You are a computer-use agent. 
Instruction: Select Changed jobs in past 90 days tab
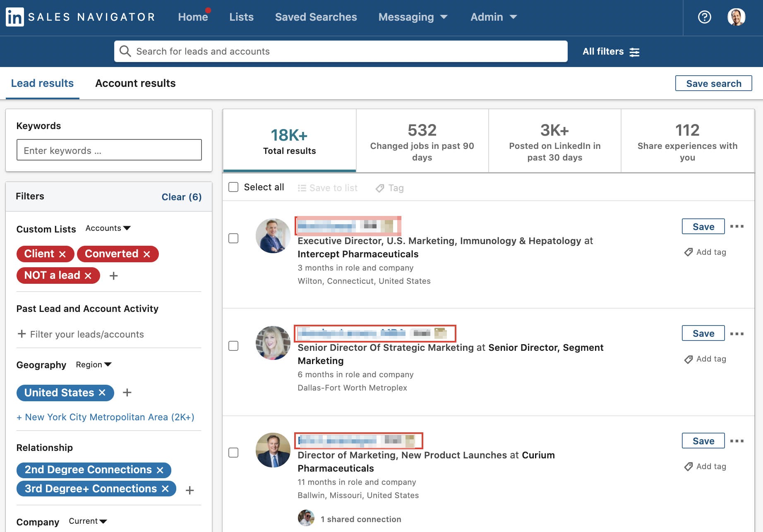422,141
